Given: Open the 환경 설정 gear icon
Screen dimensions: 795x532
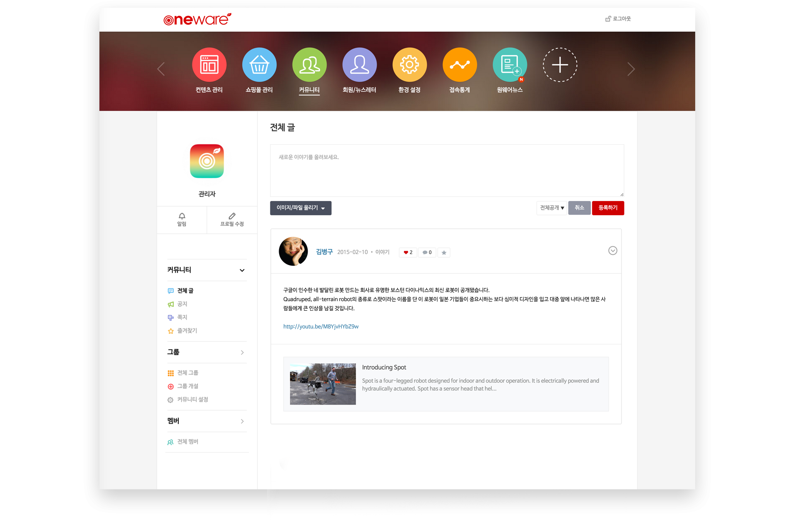Looking at the screenshot, I should click(x=410, y=65).
